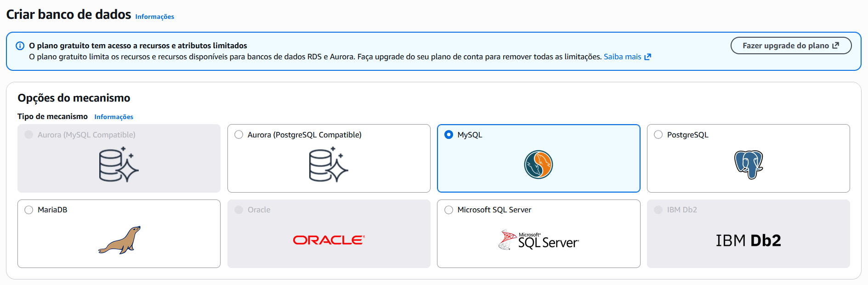Click the Fazer upgrade do plano button
Viewport: 868px width, 285px height.
(791, 46)
